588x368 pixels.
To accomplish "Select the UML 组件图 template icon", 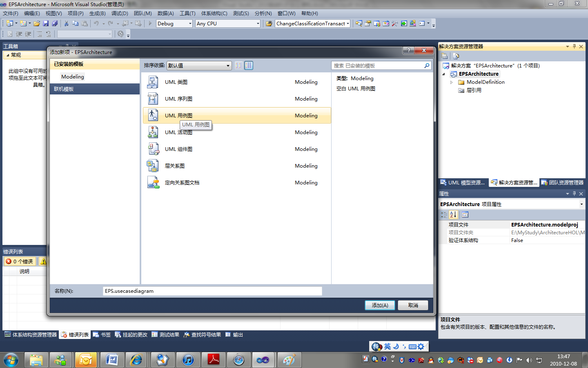I will point(153,149).
